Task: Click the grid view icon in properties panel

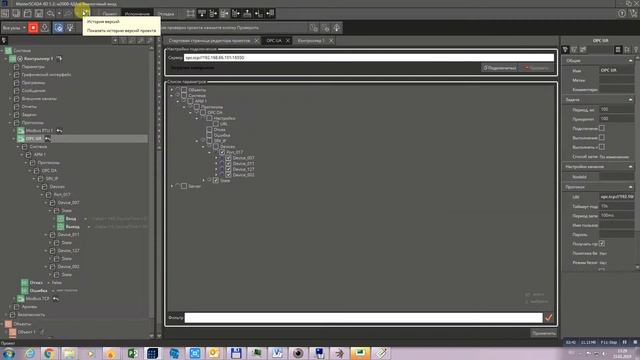Action: point(618,50)
